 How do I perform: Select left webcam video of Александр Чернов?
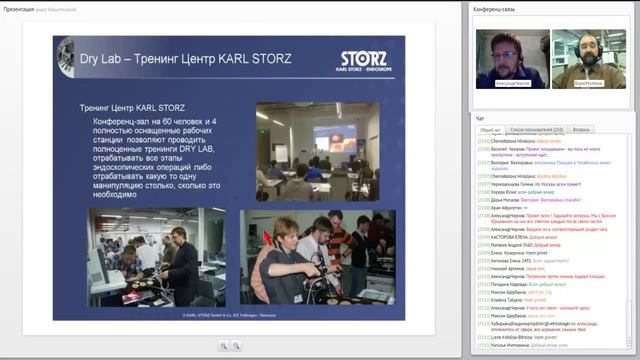[513, 59]
